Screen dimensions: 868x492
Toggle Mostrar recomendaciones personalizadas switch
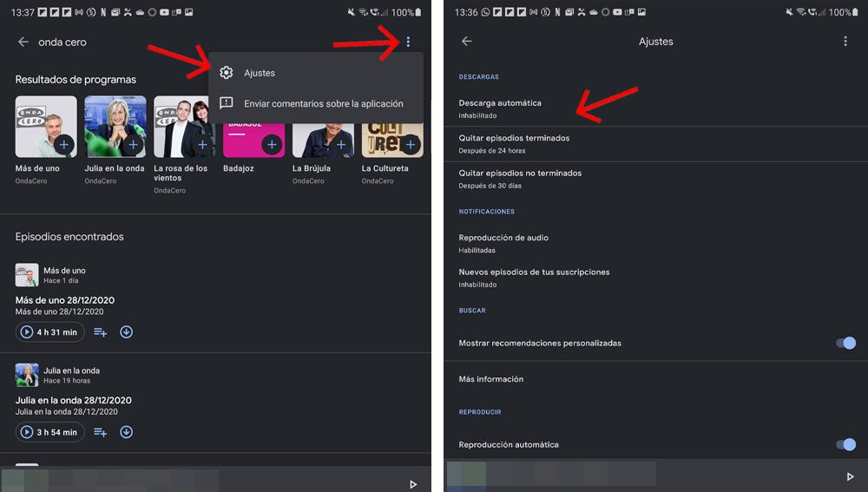pos(845,343)
